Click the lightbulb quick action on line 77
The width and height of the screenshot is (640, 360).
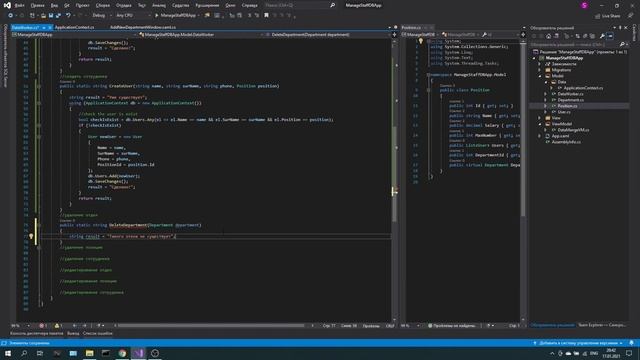coord(31,236)
